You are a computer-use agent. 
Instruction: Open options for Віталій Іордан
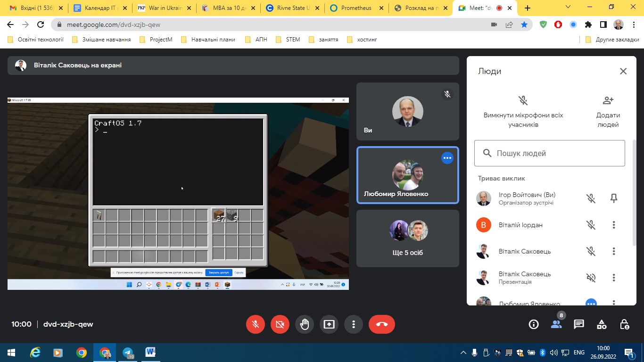(614, 225)
